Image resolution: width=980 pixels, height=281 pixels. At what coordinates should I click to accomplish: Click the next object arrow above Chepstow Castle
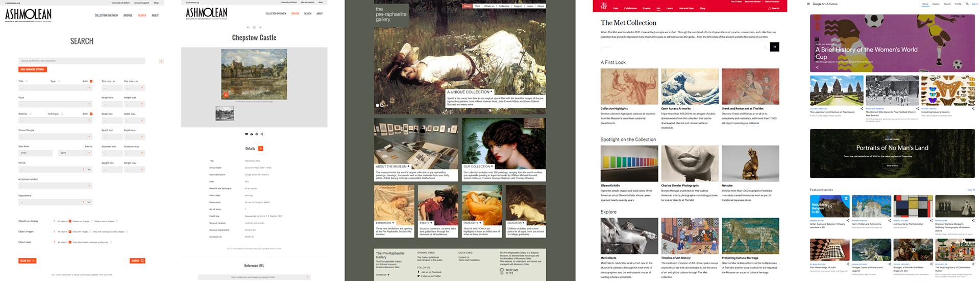[260, 28]
